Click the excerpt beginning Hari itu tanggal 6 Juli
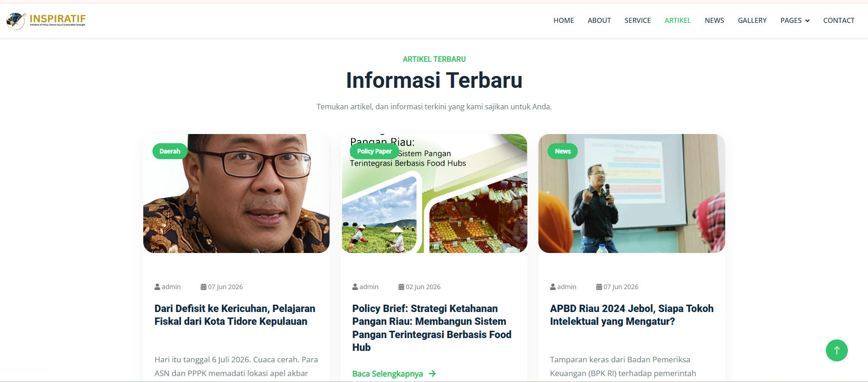This screenshot has width=868, height=382. pos(236,366)
